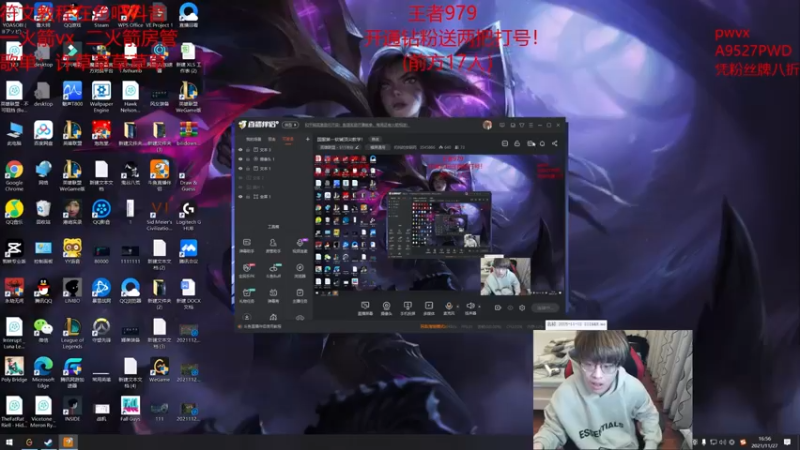This screenshot has height=450, width=800.
Task: Click the start streaming button
Action: (x=544, y=308)
